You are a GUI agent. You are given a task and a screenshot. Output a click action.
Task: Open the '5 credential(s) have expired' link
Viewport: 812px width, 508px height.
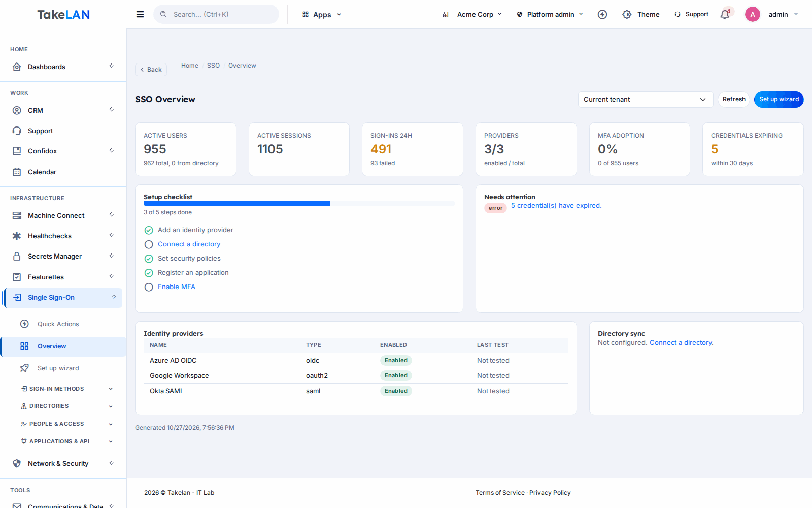pyautogui.click(x=556, y=206)
